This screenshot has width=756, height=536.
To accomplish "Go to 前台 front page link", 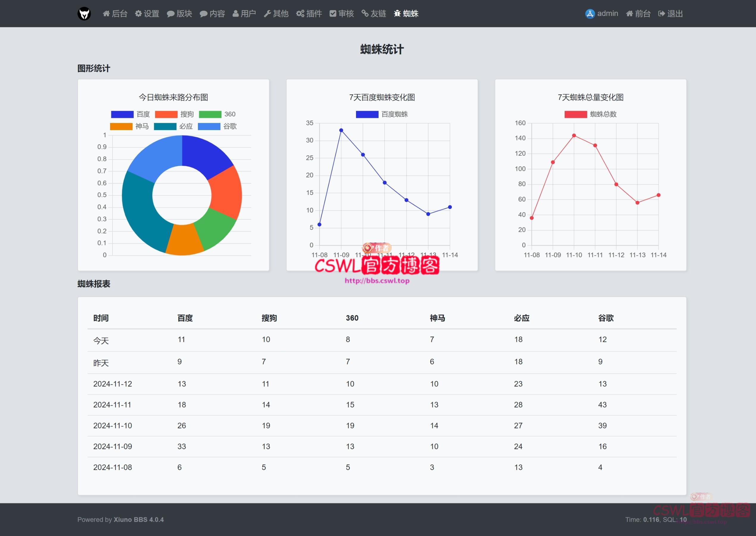I will tap(638, 13).
